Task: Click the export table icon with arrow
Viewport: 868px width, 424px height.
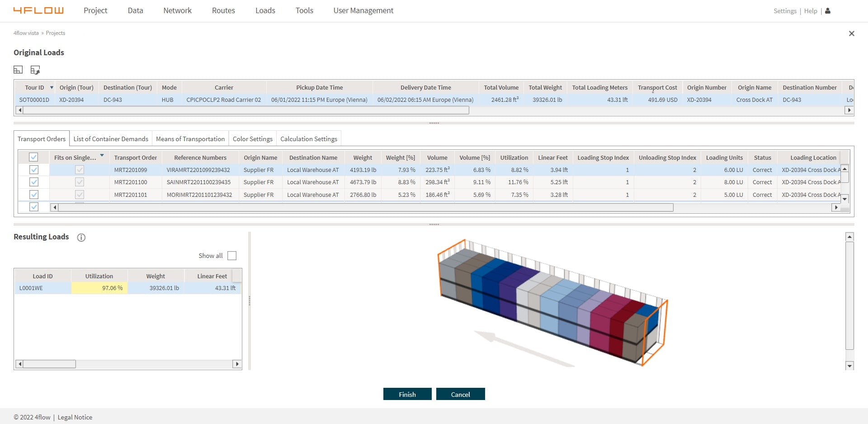Action: click(35, 70)
